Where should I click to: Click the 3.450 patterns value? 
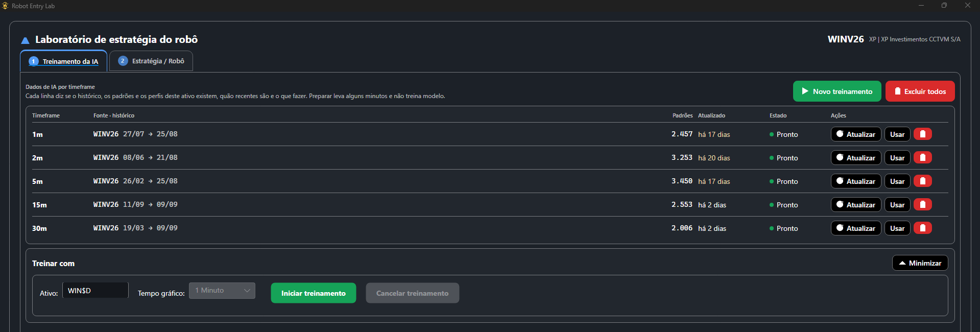[682, 181]
